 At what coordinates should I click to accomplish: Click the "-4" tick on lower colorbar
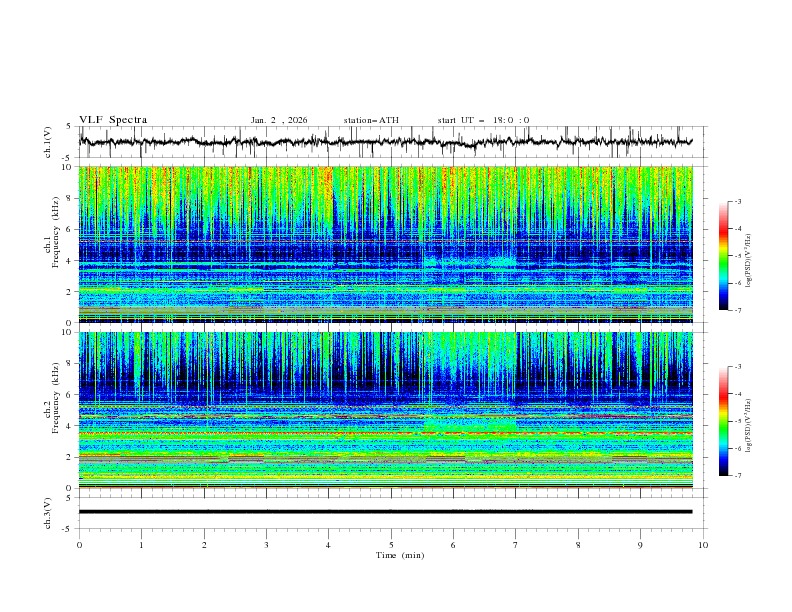pyautogui.click(x=737, y=394)
